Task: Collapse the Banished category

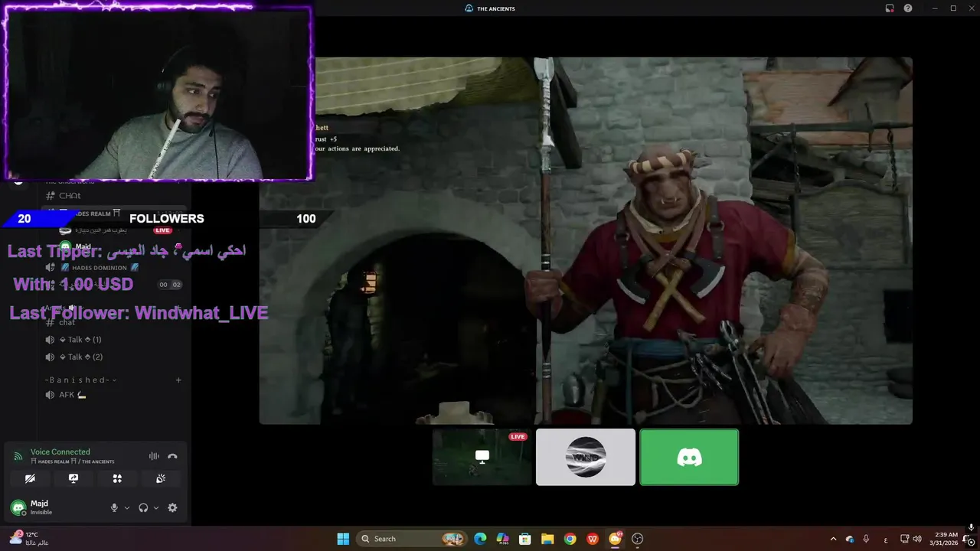Action: point(80,380)
